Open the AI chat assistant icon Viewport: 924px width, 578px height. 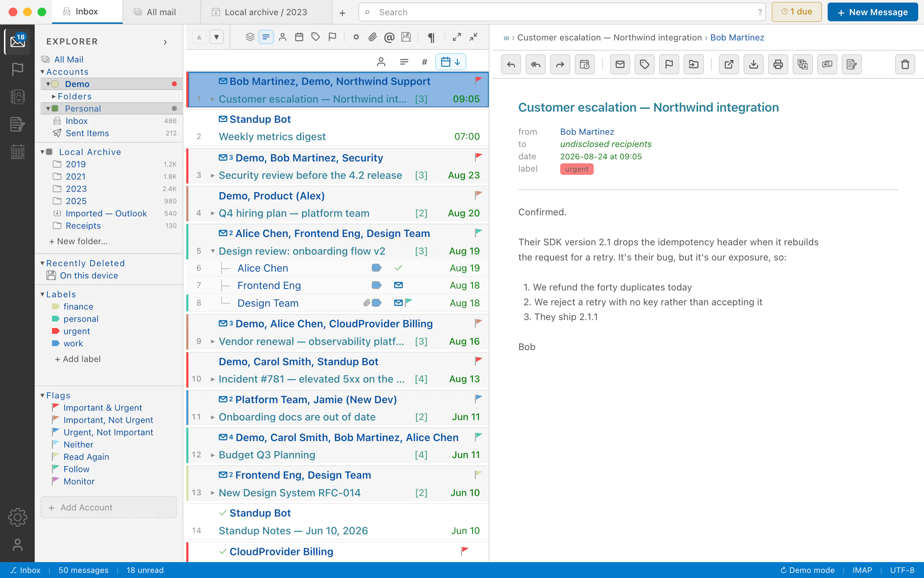click(x=827, y=64)
